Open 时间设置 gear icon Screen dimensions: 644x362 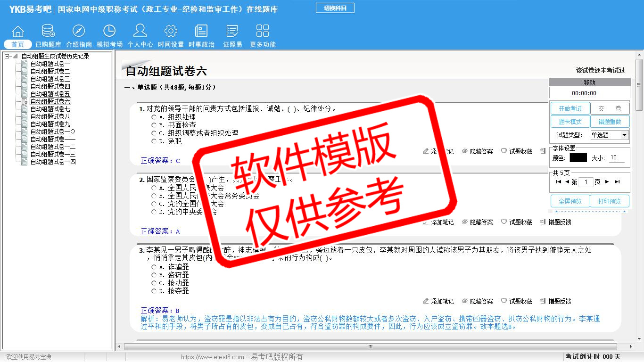(171, 32)
